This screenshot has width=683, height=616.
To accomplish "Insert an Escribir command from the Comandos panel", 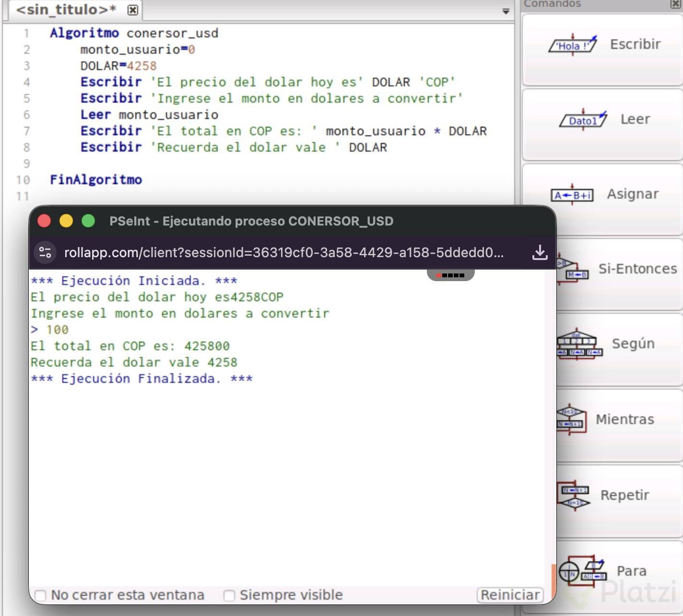I will coord(602,49).
